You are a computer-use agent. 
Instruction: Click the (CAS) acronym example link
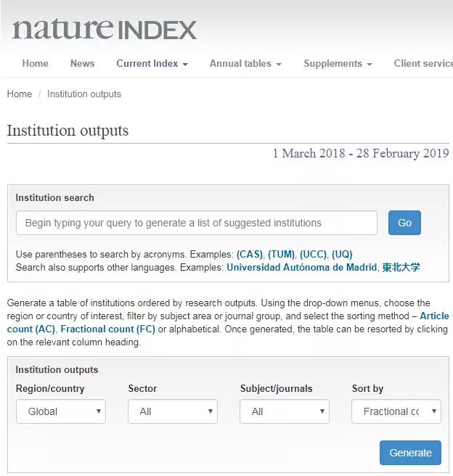tap(250, 255)
